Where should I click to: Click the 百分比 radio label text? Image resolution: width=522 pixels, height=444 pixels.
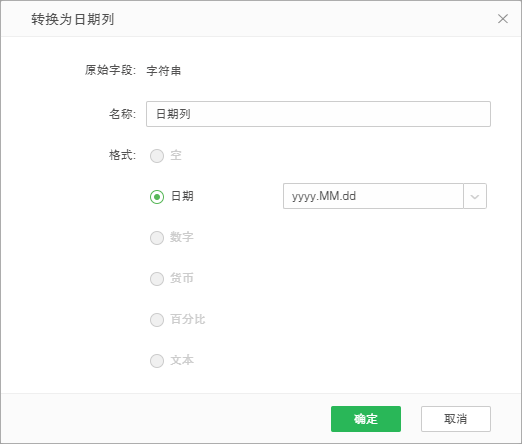188,319
